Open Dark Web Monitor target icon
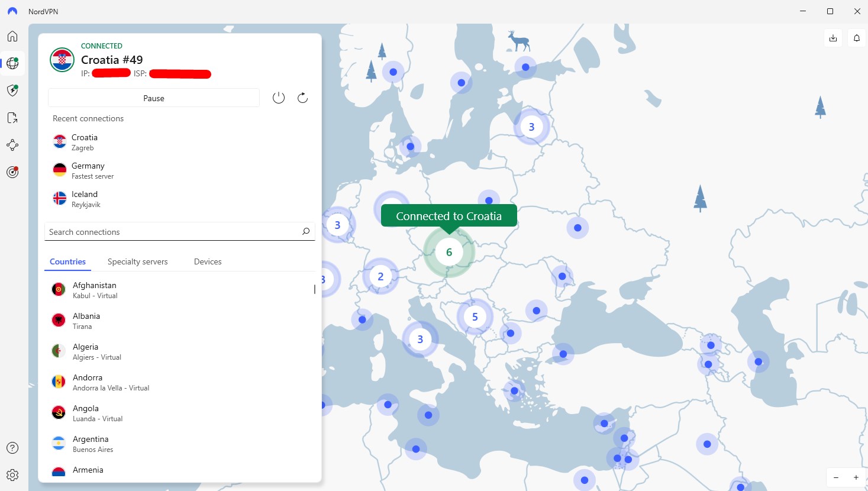The width and height of the screenshot is (868, 491). point(12,172)
